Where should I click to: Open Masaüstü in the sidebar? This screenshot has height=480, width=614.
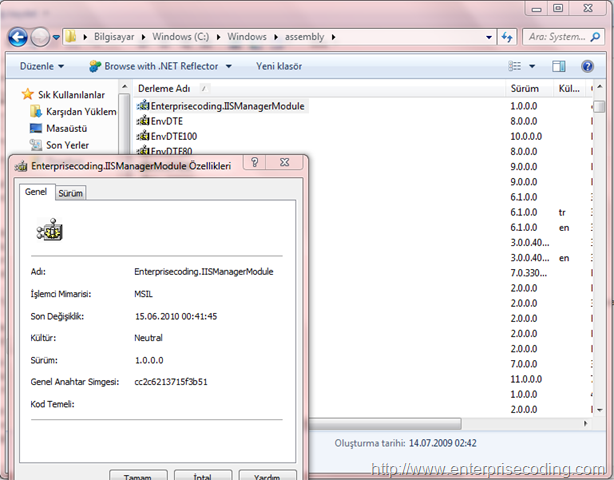67,128
